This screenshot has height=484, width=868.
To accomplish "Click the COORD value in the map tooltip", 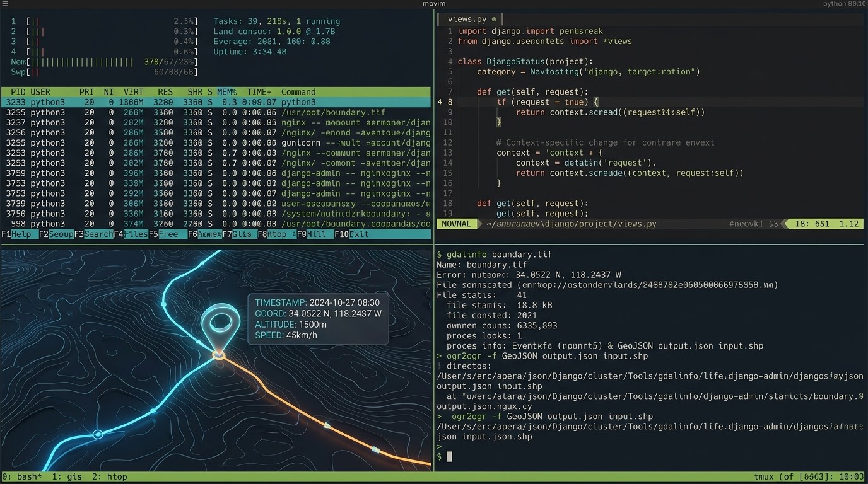I will tap(335, 313).
